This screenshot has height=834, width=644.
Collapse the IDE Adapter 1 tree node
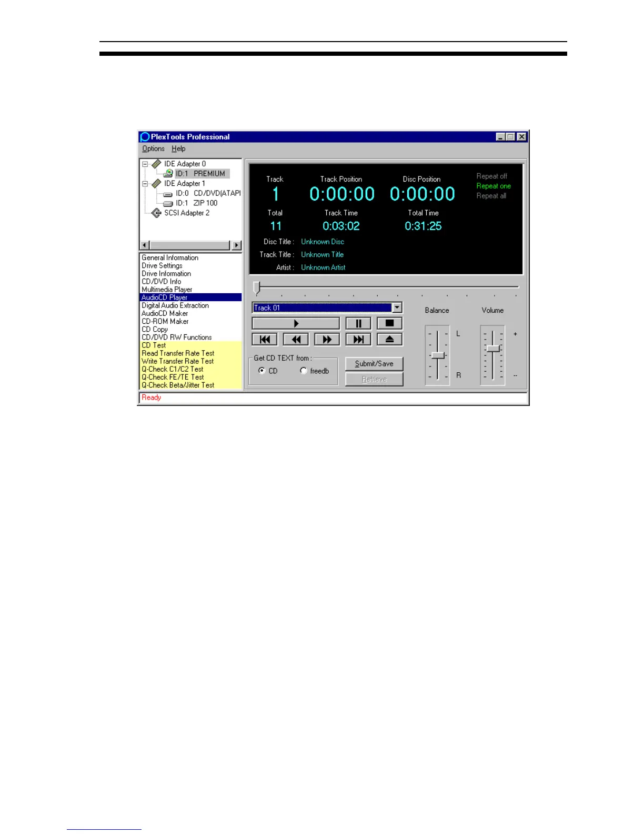(x=145, y=184)
